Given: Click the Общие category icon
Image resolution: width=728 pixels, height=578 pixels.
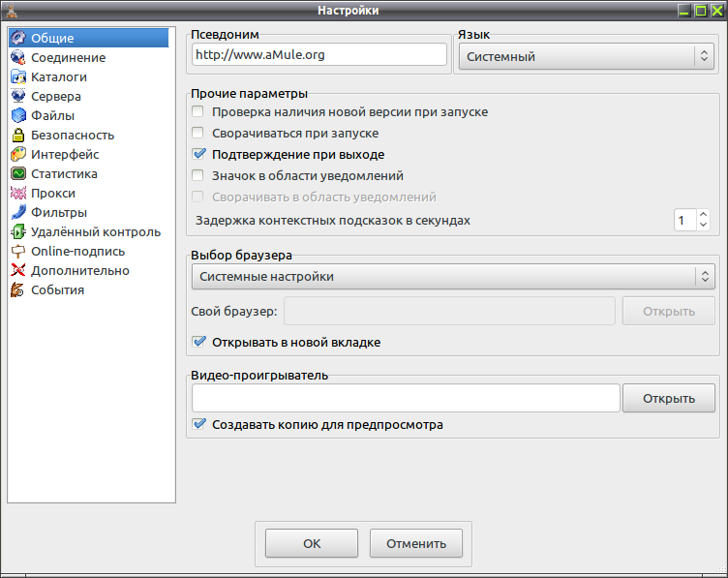Looking at the screenshot, I should click(x=18, y=38).
